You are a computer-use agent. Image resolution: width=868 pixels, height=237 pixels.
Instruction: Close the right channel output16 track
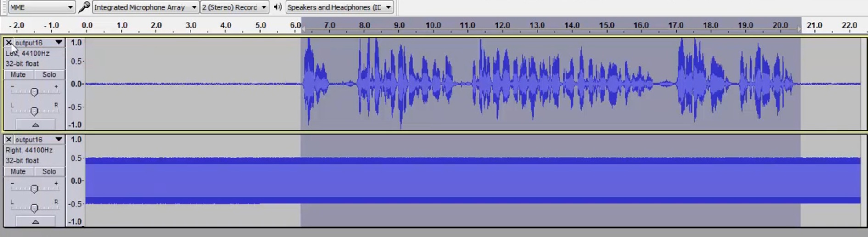pyautogui.click(x=8, y=140)
